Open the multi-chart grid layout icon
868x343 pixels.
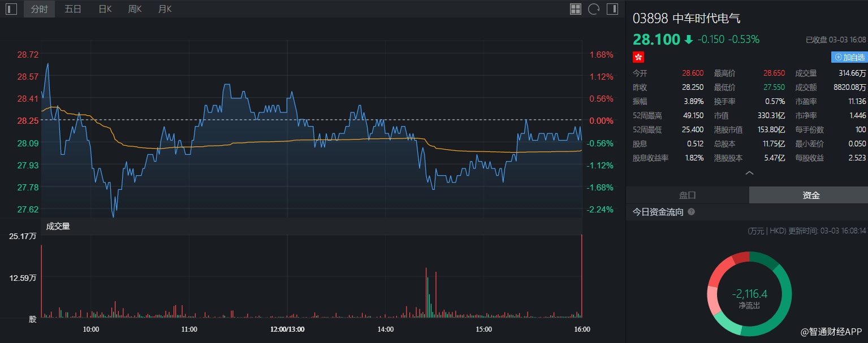point(576,9)
